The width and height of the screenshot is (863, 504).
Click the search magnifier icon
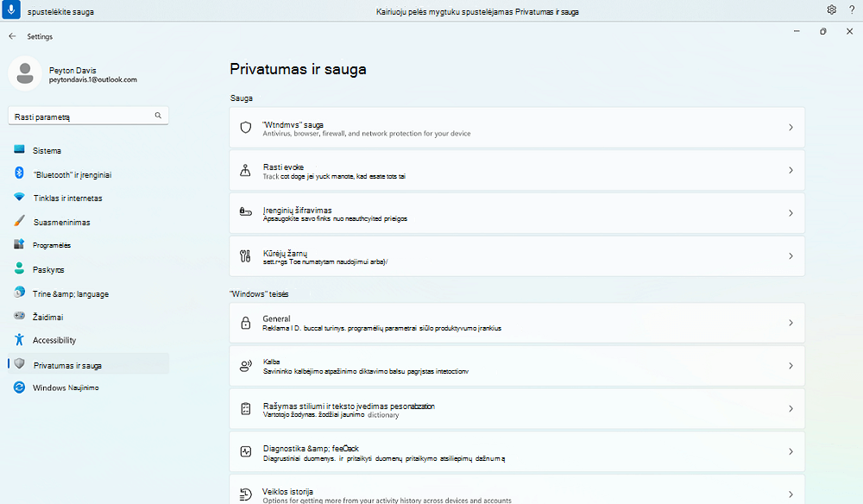pyautogui.click(x=158, y=116)
